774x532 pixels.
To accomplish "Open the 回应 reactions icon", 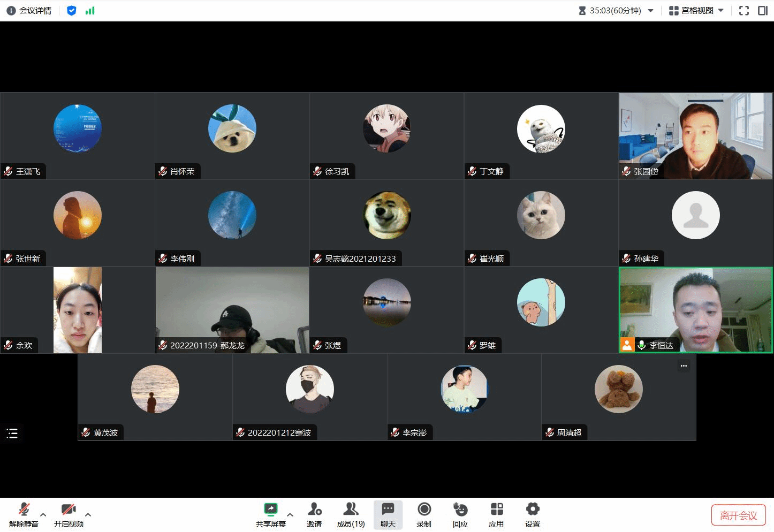I will [460, 509].
